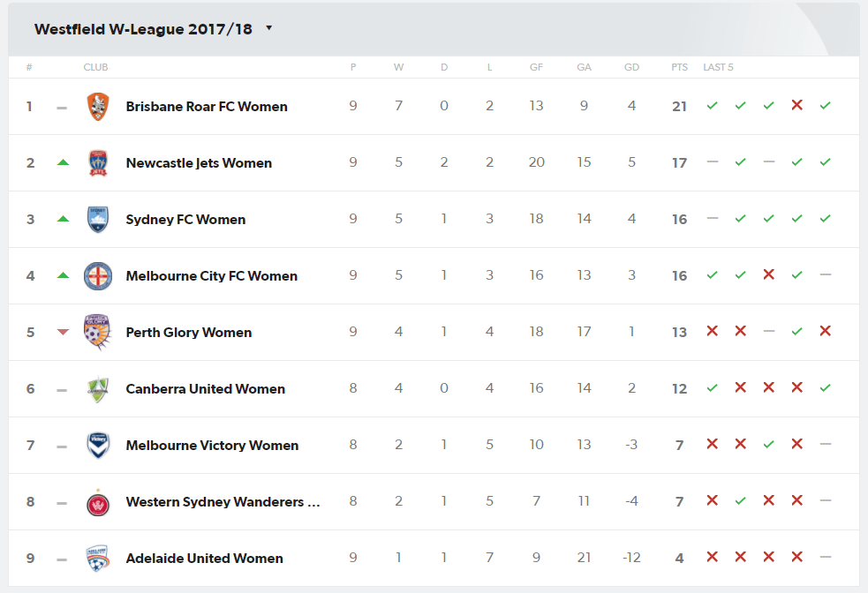Click the Sydney FC Women club badge
868x593 pixels.
[98, 220]
